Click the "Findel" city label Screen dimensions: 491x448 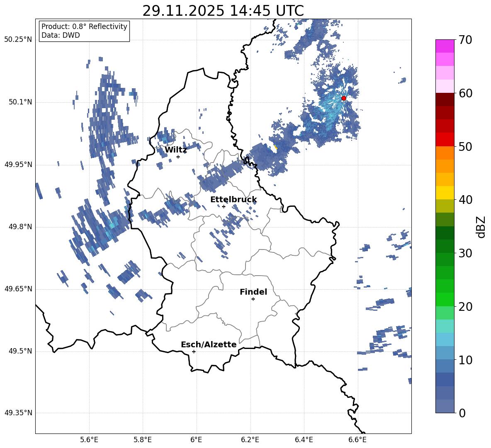[x=253, y=292]
